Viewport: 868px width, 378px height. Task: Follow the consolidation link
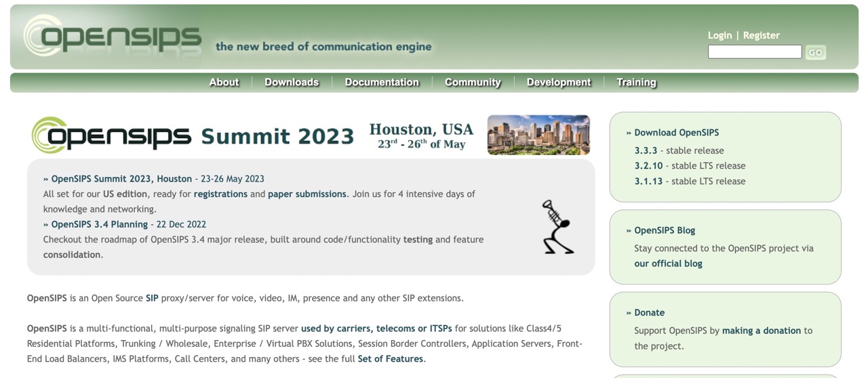(x=72, y=255)
